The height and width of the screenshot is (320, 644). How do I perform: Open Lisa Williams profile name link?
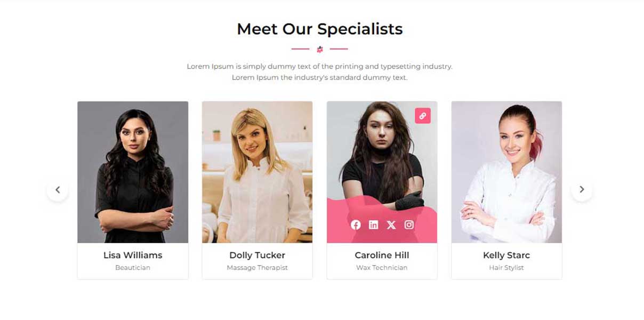tap(133, 255)
